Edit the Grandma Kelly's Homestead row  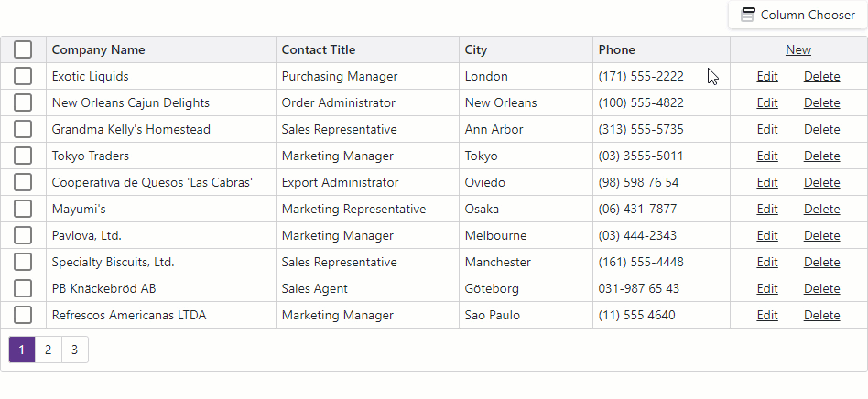point(766,129)
